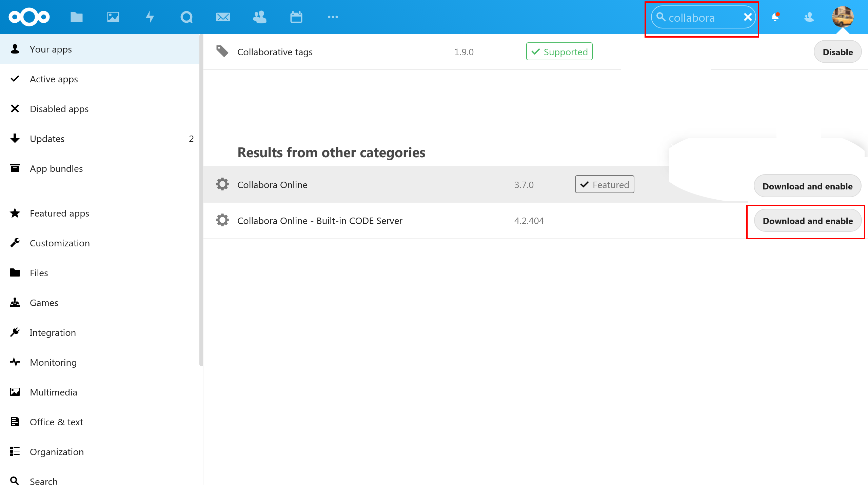868x488 pixels.
Task: Open the Talk chat icon
Action: tap(186, 17)
